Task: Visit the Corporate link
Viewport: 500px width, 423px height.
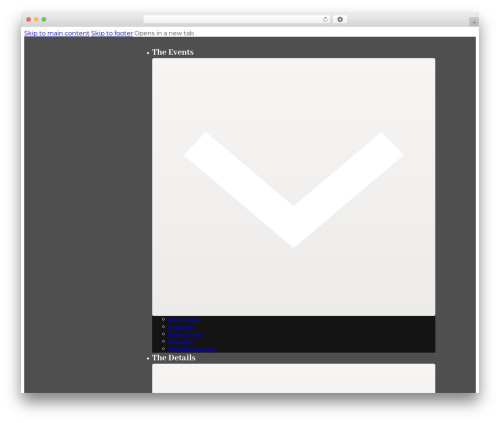Action: [x=180, y=341]
